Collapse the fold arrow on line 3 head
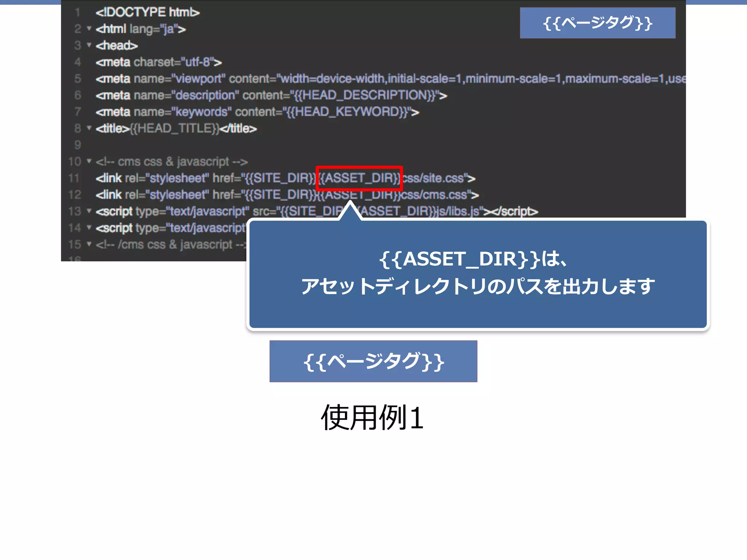 89,45
